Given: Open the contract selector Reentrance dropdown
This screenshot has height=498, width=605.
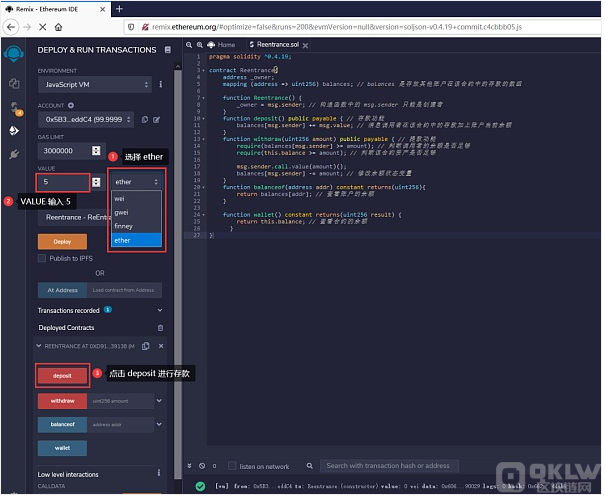Looking at the screenshot, I should point(74,217).
